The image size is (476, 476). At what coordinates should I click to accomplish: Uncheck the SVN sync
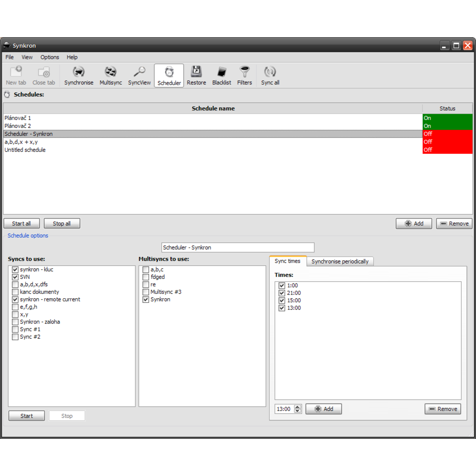(15, 277)
